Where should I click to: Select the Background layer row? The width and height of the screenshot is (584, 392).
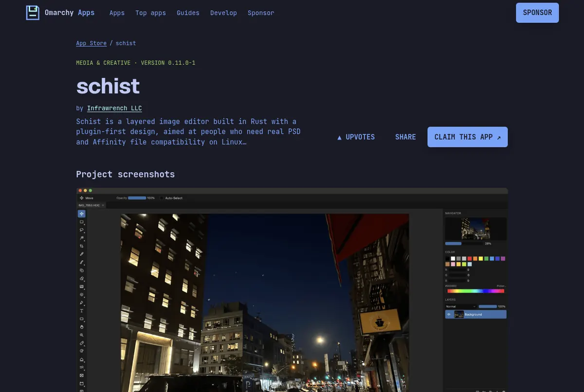click(x=475, y=314)
